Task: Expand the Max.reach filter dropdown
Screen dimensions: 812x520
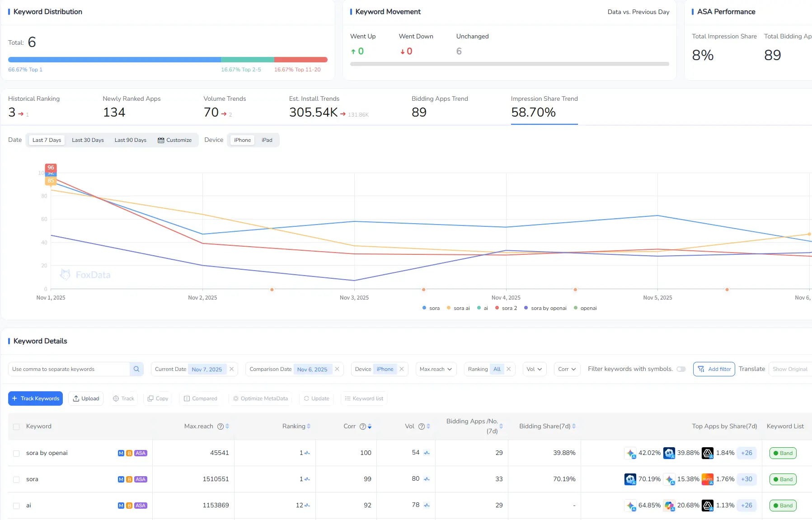Action: coord(436,369)
